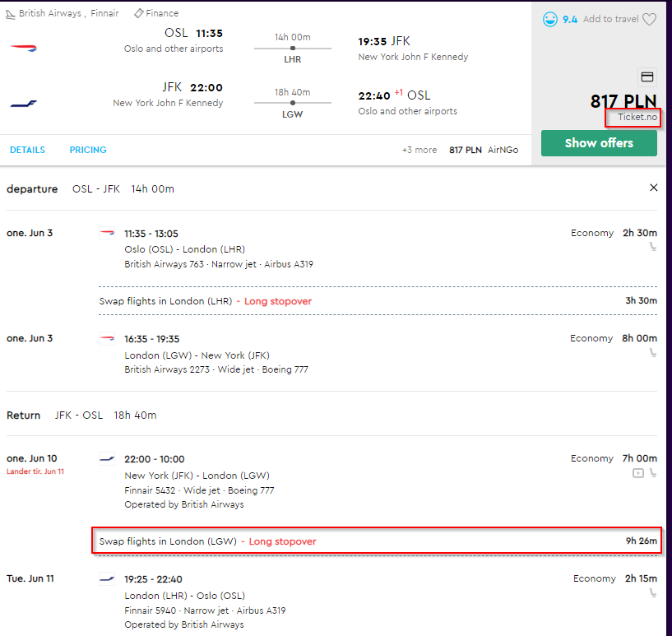Click the 9h 26m stopover duration

click(641, 541)
